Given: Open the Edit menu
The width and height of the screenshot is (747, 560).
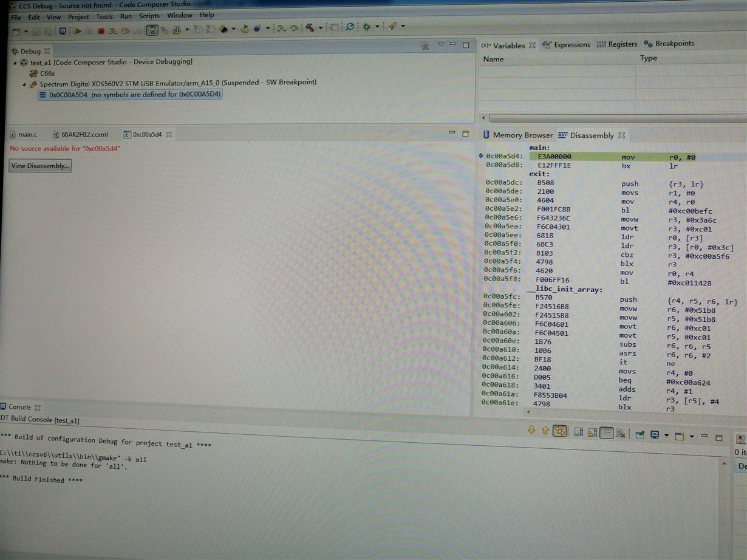Looking at the screenshot, I should click(x=34, y=17).
